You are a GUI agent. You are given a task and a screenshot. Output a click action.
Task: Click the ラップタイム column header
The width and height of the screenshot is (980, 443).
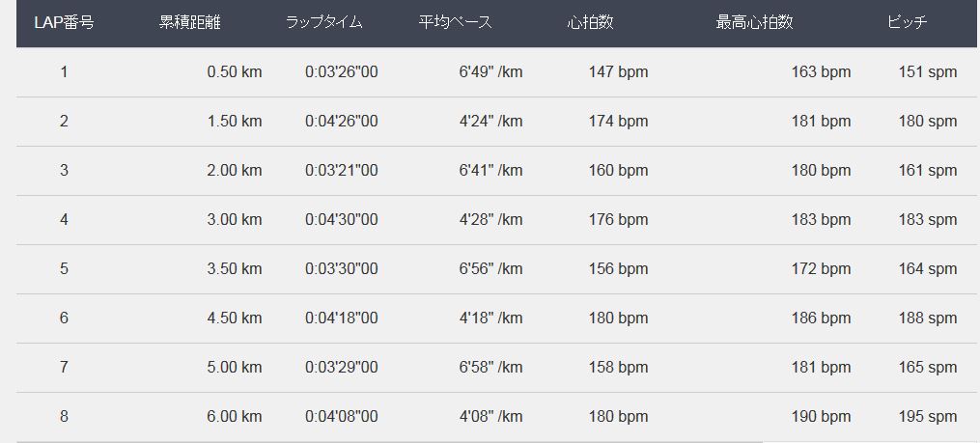click(324, 23)
